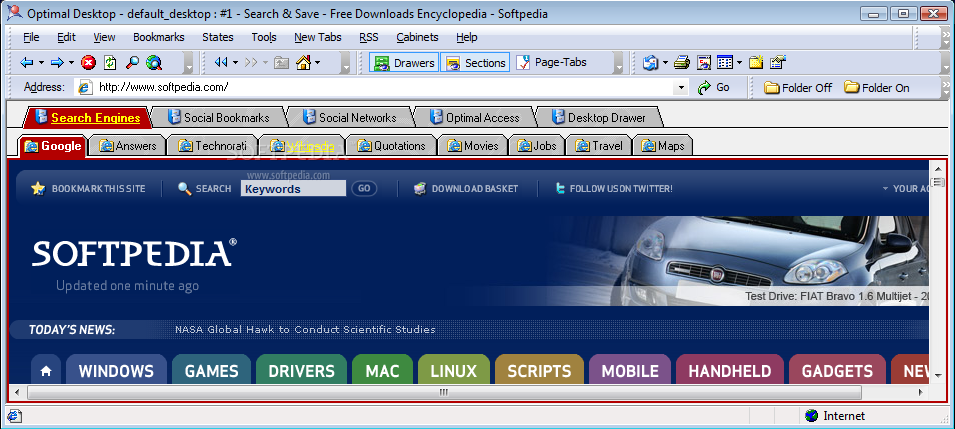Click the print preview window icon

704,62
